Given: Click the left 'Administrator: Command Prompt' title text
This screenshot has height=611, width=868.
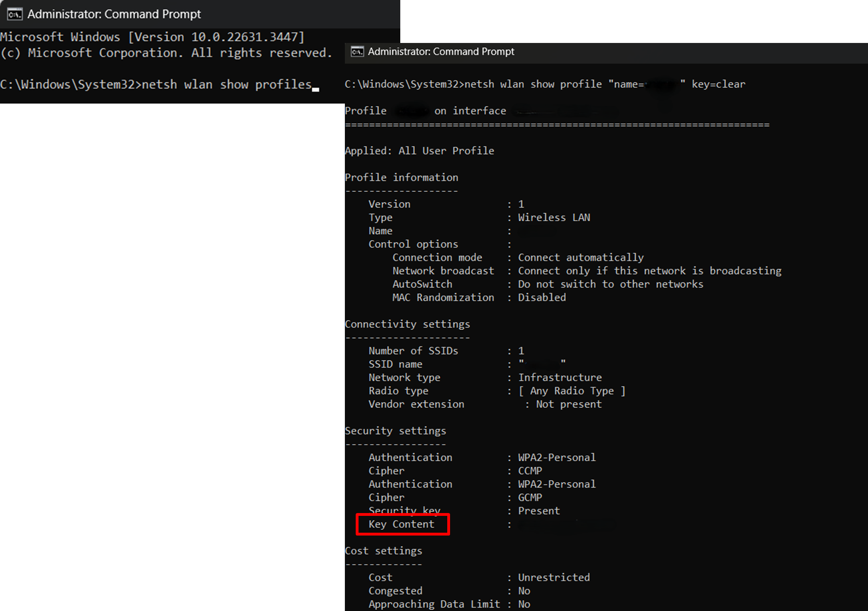Looking at the screenshot, I should [x=114, y=14].
